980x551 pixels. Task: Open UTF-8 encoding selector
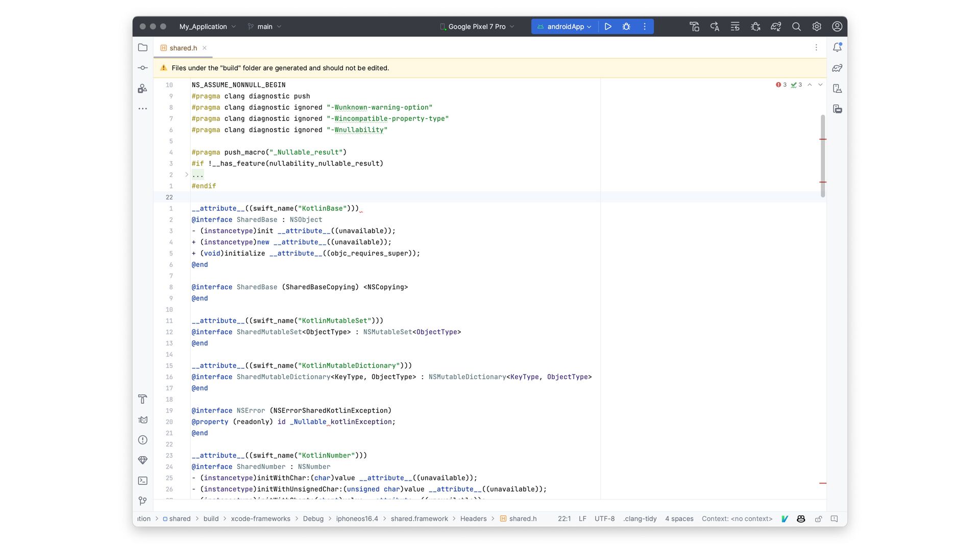[x=604, y=519]
